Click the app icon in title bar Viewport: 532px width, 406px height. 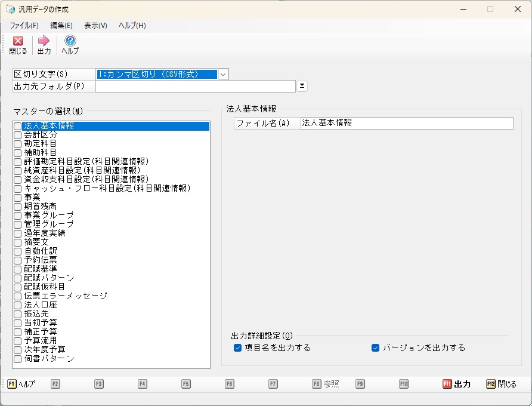[11, 10]
